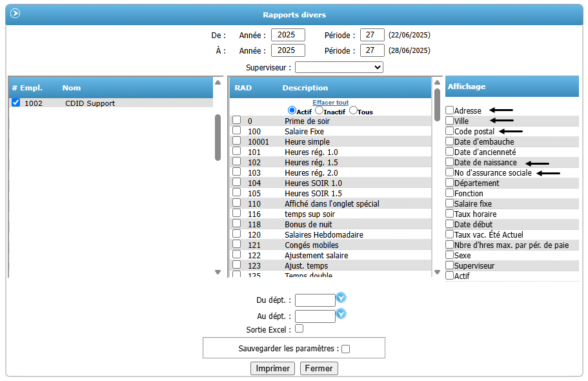This screenshot has height=381, width=588.
Task: Check the Adresse display option
Action: pos(450,110)
